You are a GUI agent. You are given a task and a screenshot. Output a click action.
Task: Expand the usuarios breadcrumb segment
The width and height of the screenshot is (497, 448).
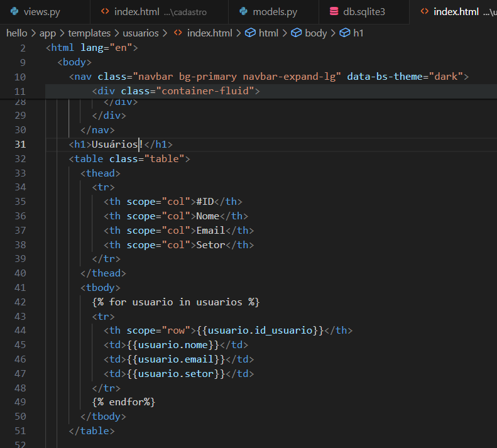click(141, 33)
